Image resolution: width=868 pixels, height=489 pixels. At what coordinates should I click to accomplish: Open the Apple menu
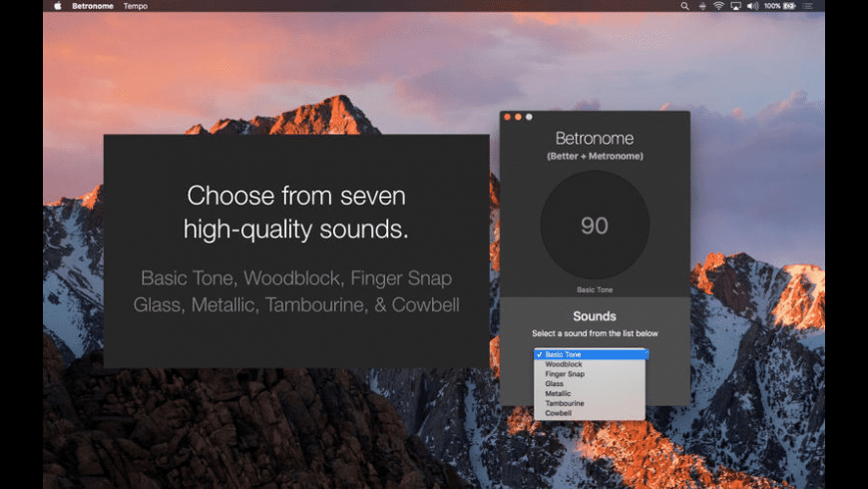pyautogui.click(x=58, y=6)
